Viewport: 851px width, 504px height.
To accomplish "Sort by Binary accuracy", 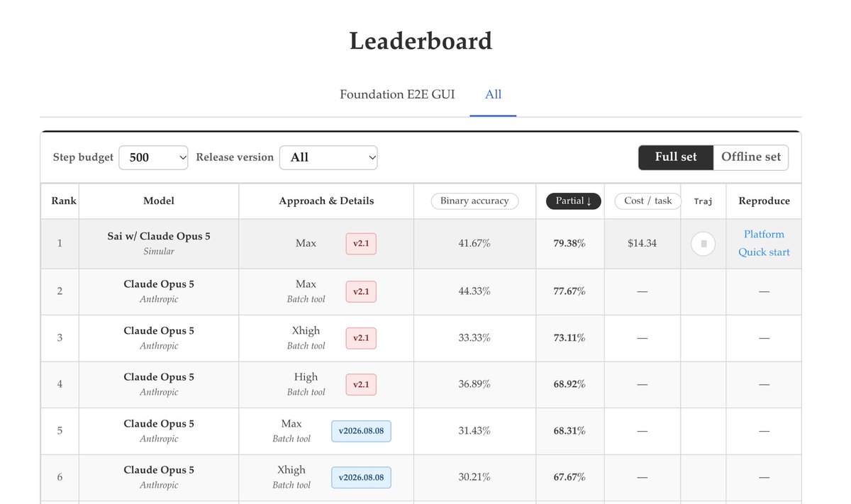I will 474,201.
